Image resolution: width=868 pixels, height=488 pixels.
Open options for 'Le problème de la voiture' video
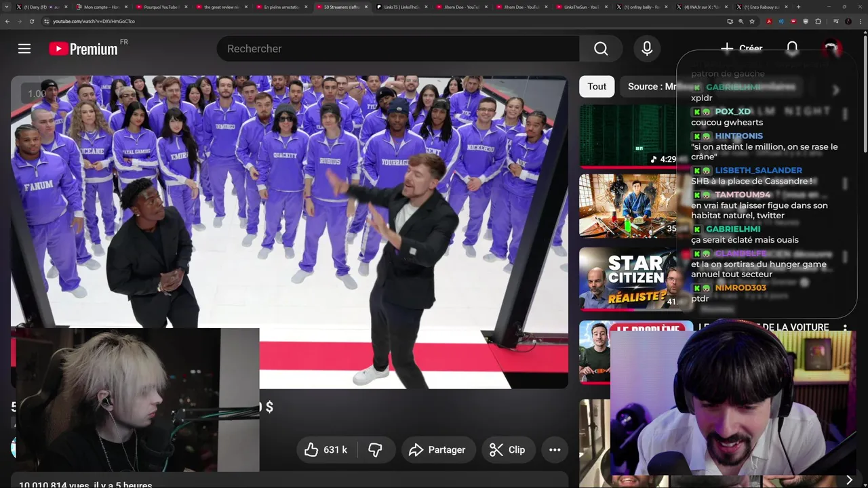[x=846, y=328]
